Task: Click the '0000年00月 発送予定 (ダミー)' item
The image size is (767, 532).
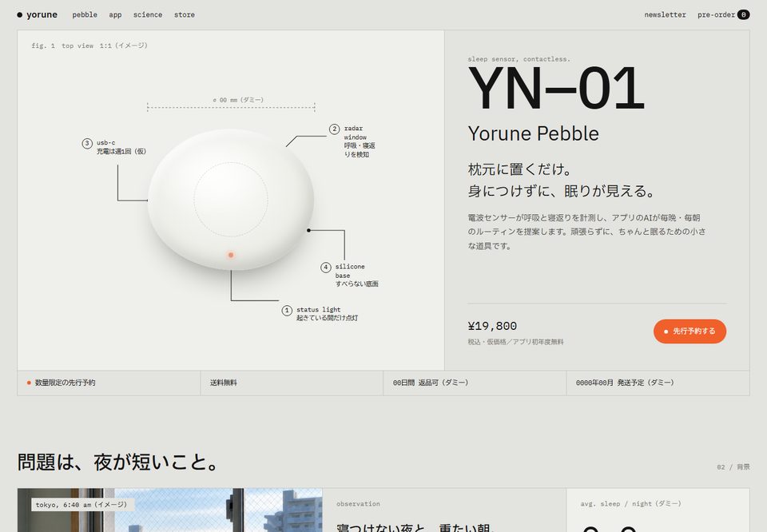Action: pyautogui.click(x=658, y=383)
